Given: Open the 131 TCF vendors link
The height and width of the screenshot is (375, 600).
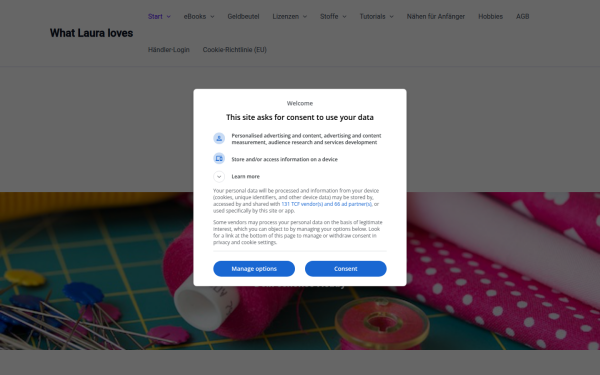Looking at the screenshot, I should click(x=326, y=204).
